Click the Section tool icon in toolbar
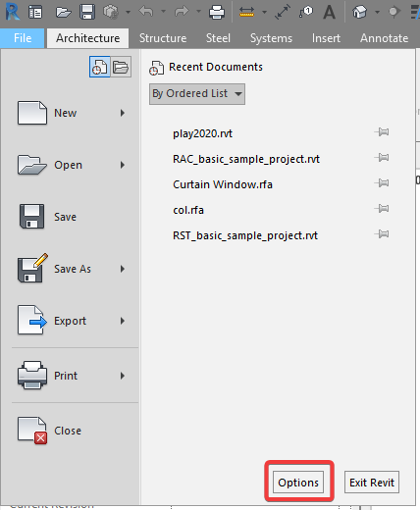This screenshot has width=420, height=510. [x=394, y=12]
